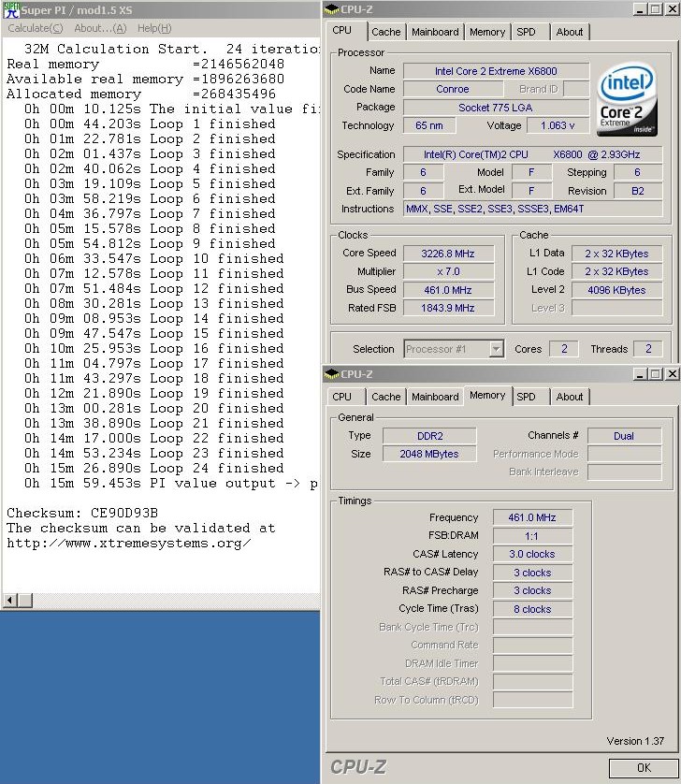681x784 pixels.
Task: Open the Help menu in Super PI
Action: click(154, 28)
